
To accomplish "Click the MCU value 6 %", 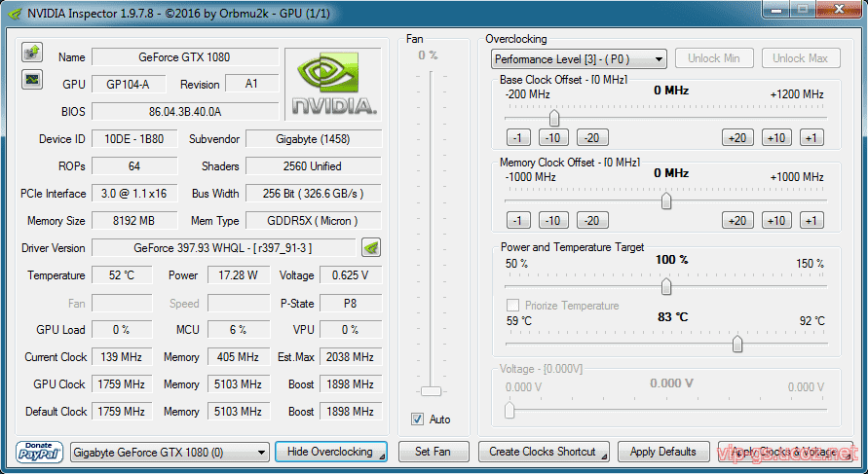I will click(x=239, y=330).
